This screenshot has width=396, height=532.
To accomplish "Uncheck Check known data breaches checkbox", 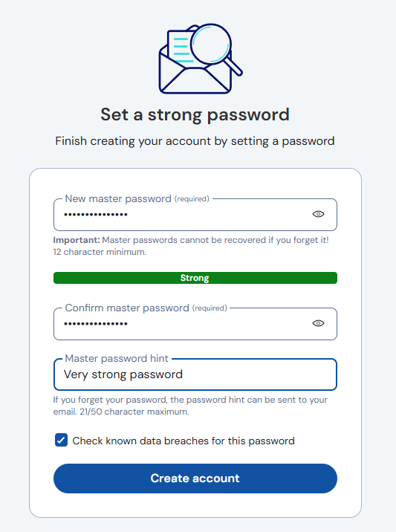I will click(x=61, y=441).
